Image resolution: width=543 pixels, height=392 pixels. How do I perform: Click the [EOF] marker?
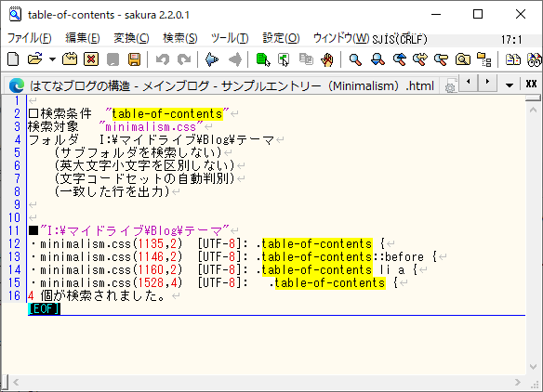pos(44,309)
